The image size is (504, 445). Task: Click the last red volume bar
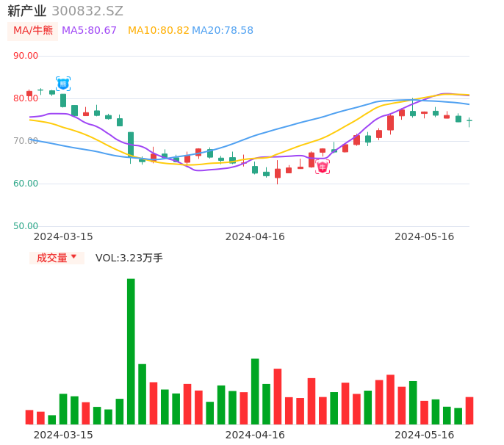(469, 410)
